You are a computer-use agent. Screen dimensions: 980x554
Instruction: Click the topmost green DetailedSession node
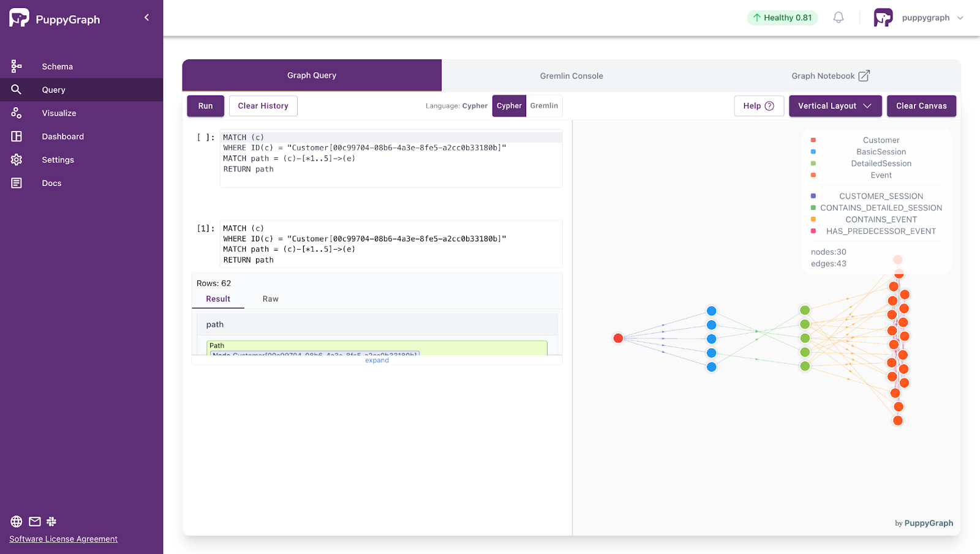click(x=805, y=310)
